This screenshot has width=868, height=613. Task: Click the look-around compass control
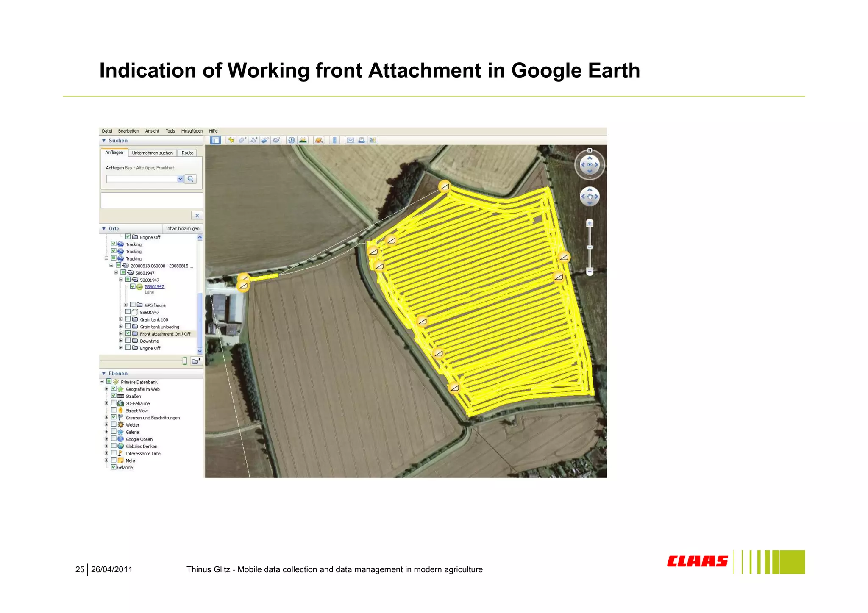[x=590, y=164]
